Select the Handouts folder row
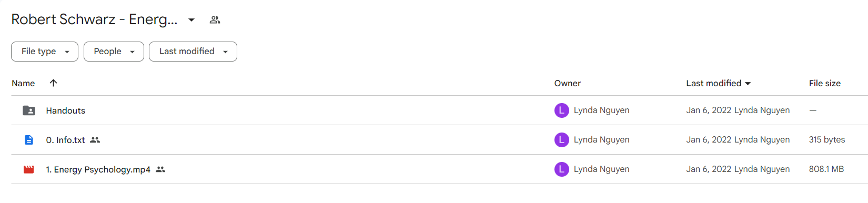Screen dimensions: 868x203 (439, 110)
